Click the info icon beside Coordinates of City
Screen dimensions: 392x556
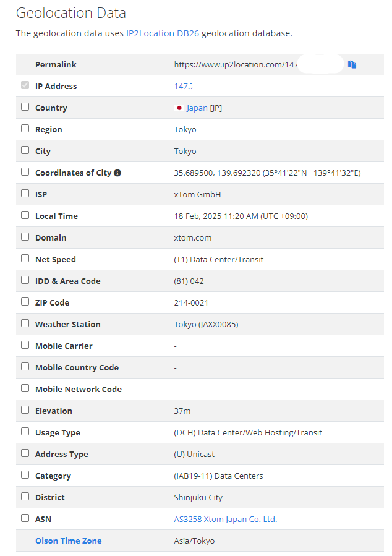coord(117,173)
